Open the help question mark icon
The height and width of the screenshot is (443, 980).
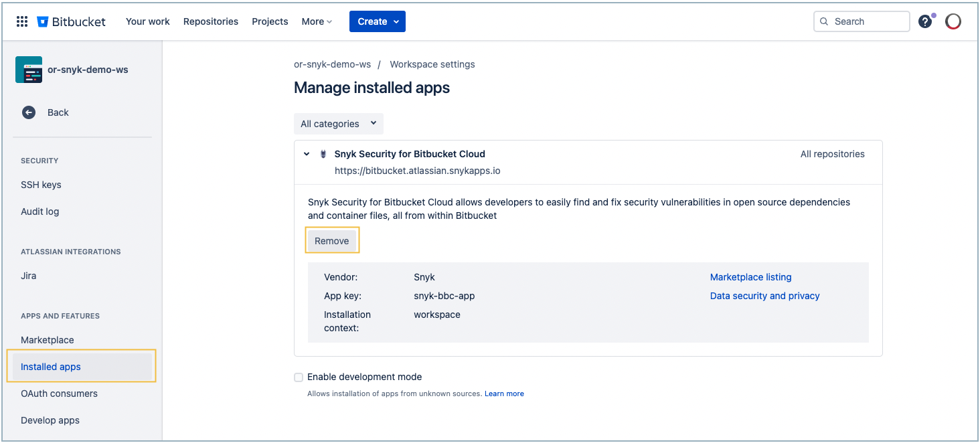pyautogui.click(x=925, y=21)
